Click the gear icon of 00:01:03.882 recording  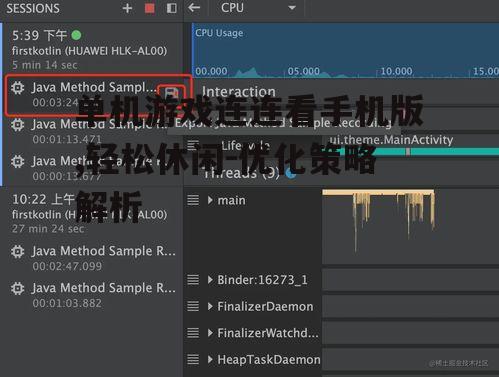17,288
